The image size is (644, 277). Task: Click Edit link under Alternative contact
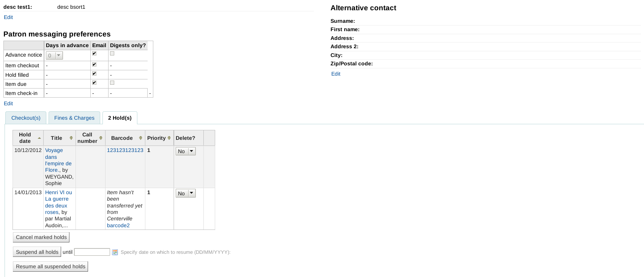point(336,74)
